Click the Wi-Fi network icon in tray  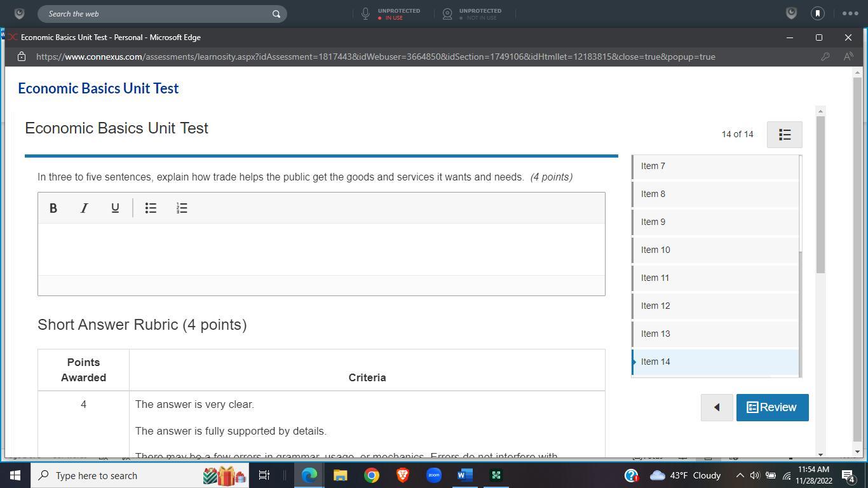pos(786,475)
